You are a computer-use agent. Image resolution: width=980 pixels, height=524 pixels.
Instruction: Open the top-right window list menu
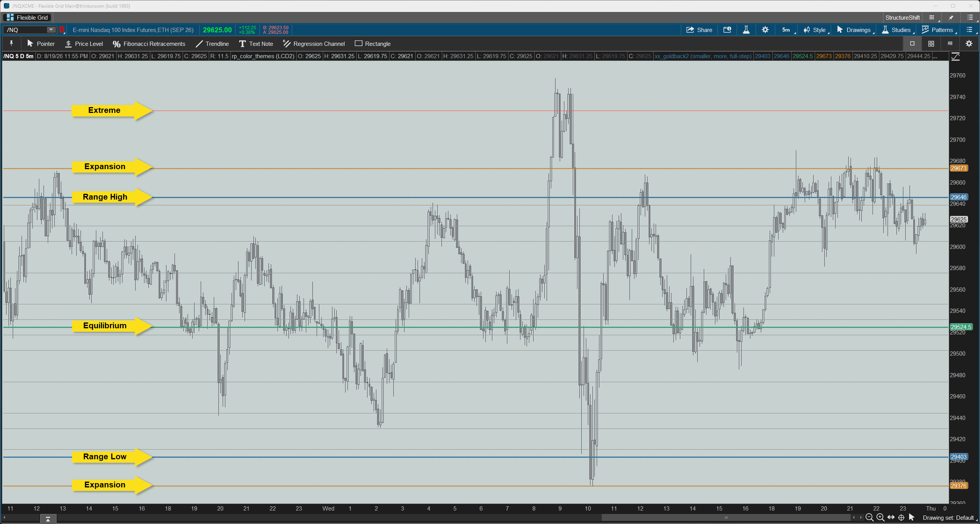pyautogui.click(x=970, y=17)
